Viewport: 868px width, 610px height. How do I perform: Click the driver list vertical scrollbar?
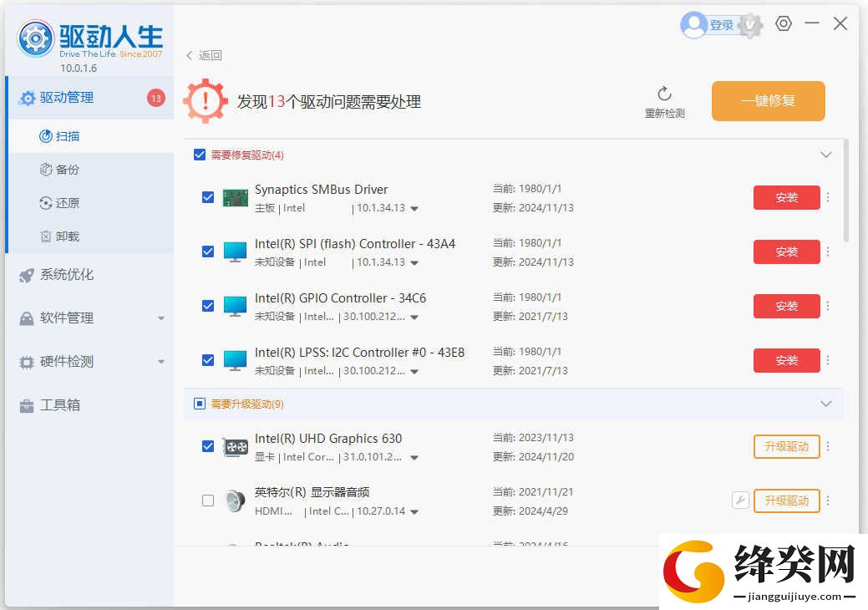tap(845, 191)
